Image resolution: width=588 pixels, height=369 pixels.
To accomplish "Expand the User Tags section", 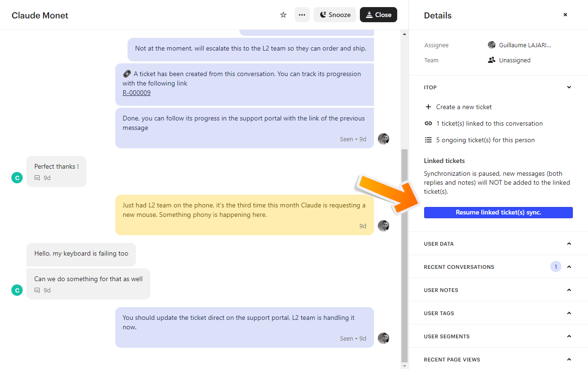I will (x=569, y=313).
